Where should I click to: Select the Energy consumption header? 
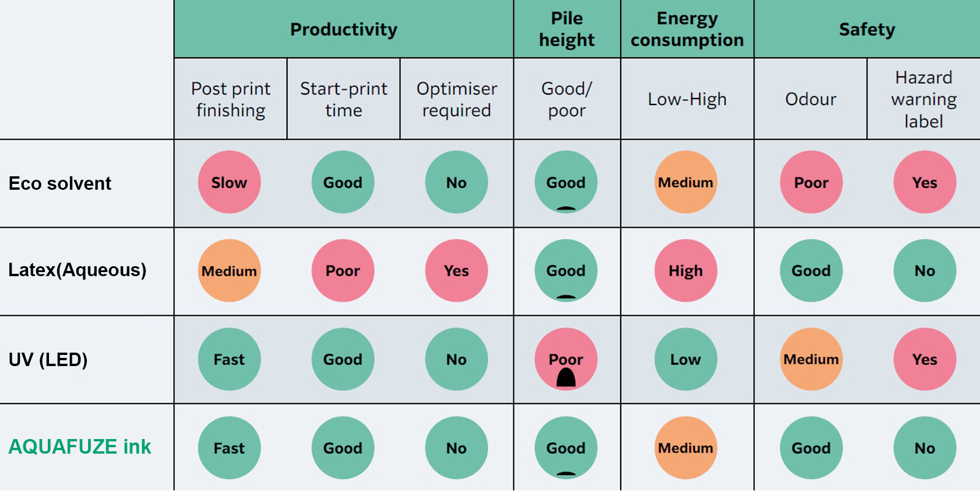687,29
